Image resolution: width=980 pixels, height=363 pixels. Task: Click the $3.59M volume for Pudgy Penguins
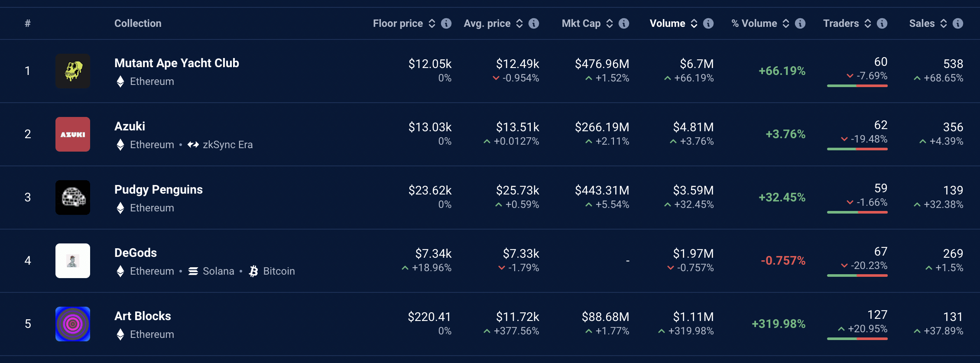(693, 191)
